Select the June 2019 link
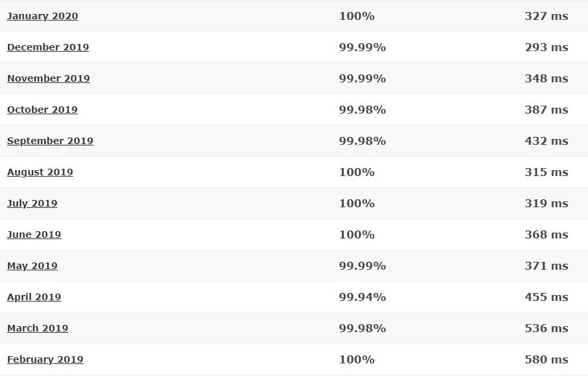 (x=34, y=235)
